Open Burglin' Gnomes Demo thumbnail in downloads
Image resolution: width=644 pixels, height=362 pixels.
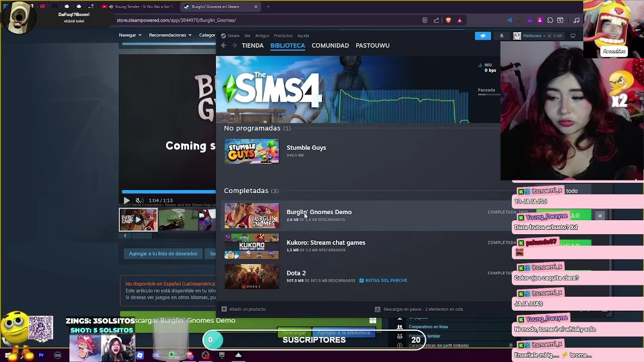pyautogui.click(x=252, y=216)
